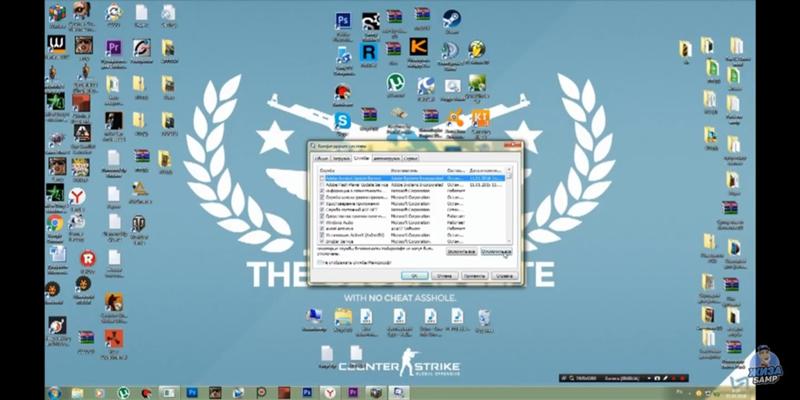Uncheck the avast! Antivirus service
The image size is (800, 400).
pos(321,229)
